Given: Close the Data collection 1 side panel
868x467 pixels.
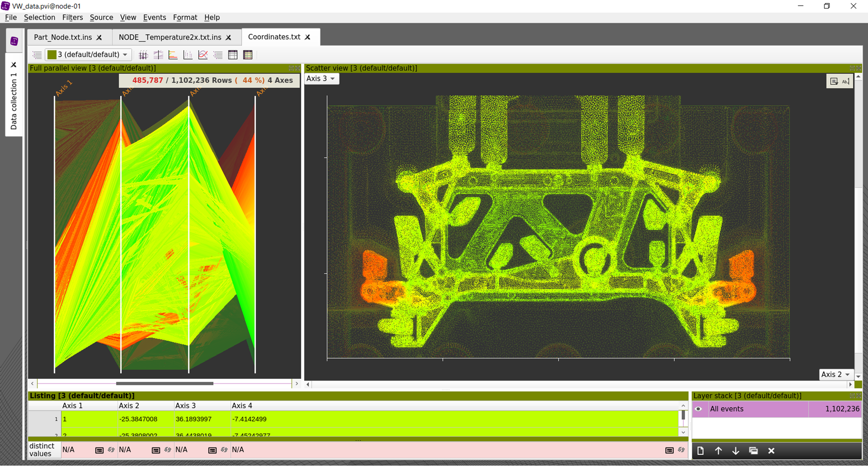Looking at the screenshot, I should (x=14, y=65).
